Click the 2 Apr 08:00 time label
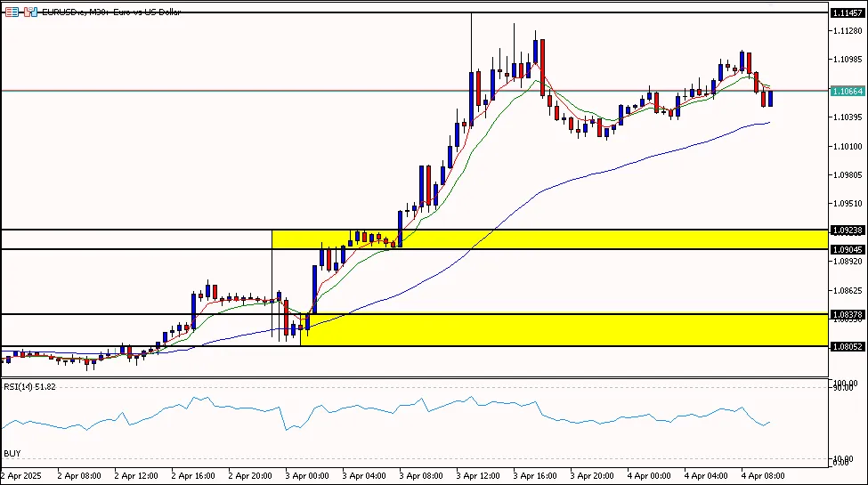The width and height of the screenshot is (868, 485). 79,475
